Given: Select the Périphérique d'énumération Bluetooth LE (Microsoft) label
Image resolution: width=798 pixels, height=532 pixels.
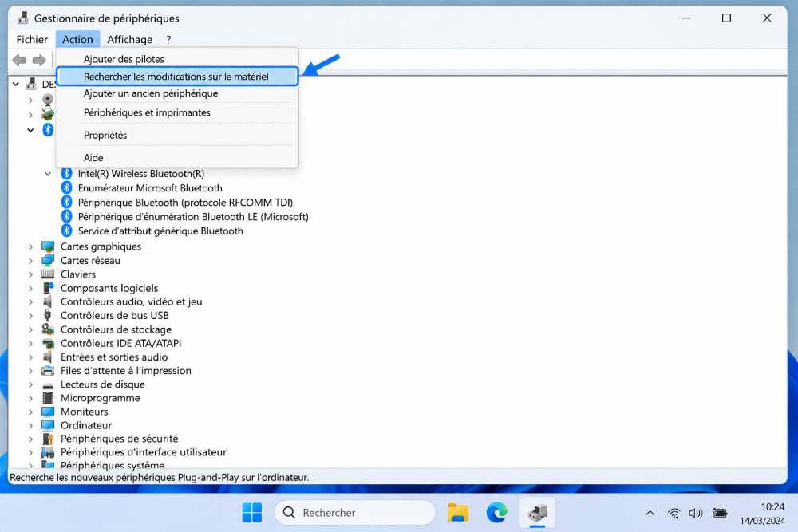Looking at the screenshot, I should pyautogui.click(x=193, y=217).
